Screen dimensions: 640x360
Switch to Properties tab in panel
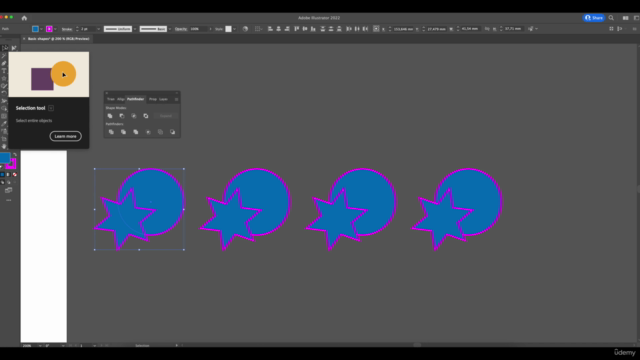click(153, 99)
